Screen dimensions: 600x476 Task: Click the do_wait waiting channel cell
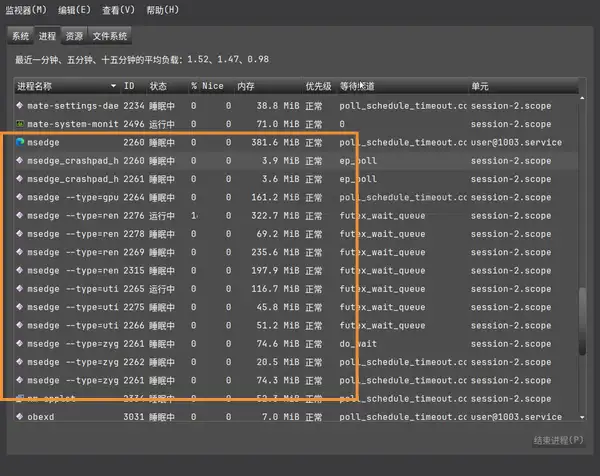click(358, 344)
